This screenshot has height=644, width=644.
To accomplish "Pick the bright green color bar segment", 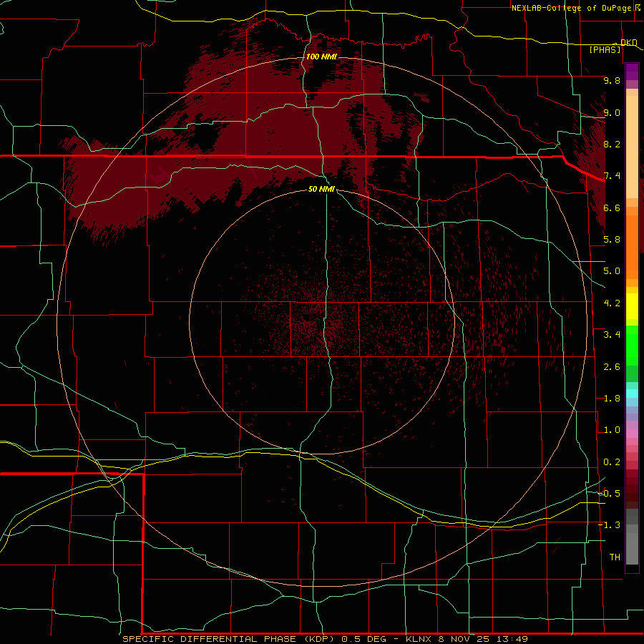I will (632, 345).
